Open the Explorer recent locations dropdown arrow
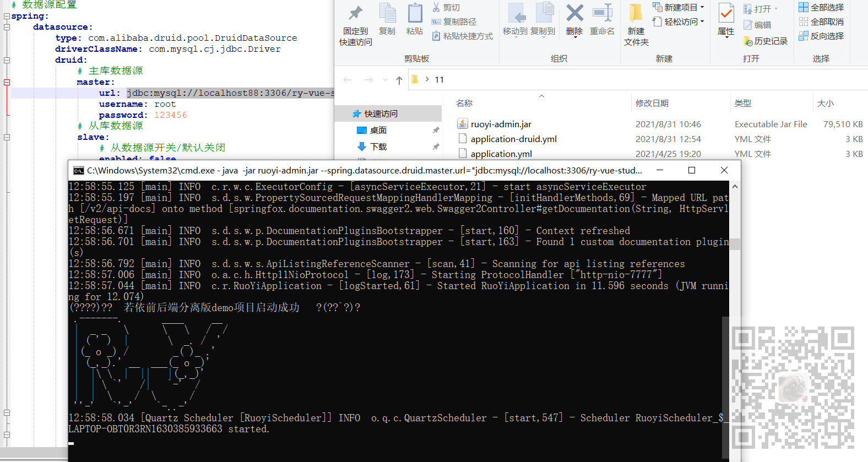Screen dimensions: 868x462 (x=385, y=80)
